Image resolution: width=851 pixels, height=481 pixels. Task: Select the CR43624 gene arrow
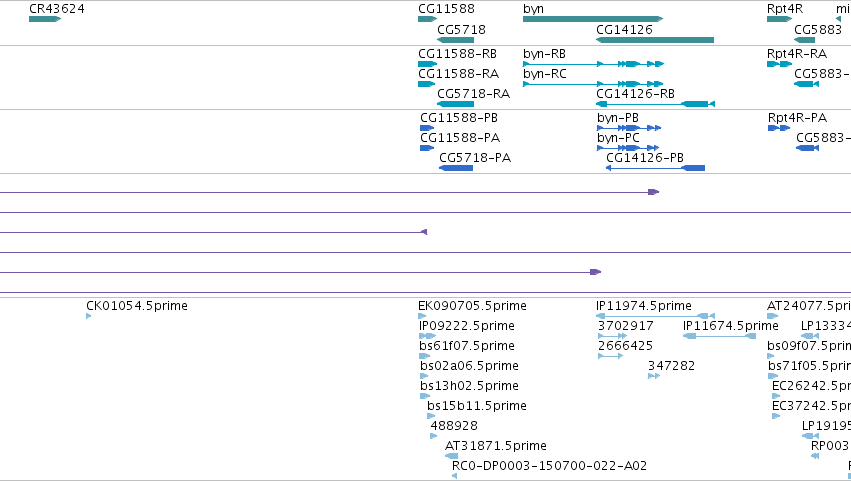tap(45, 19)
